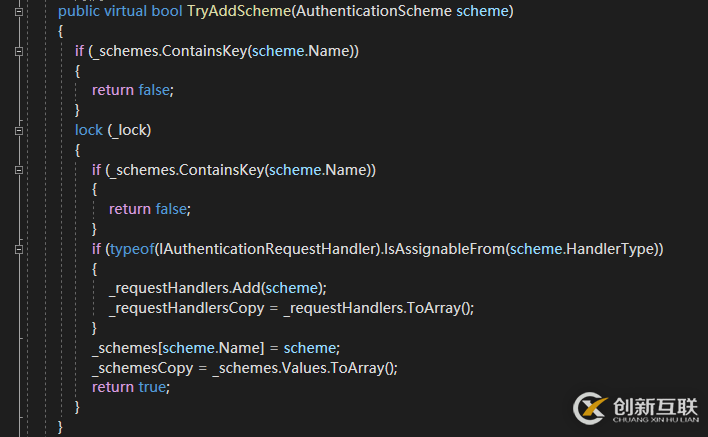Place cursor on TryAddScheme method name
Image resolution: width=708 pixels, height=437 pixels.
221,11
